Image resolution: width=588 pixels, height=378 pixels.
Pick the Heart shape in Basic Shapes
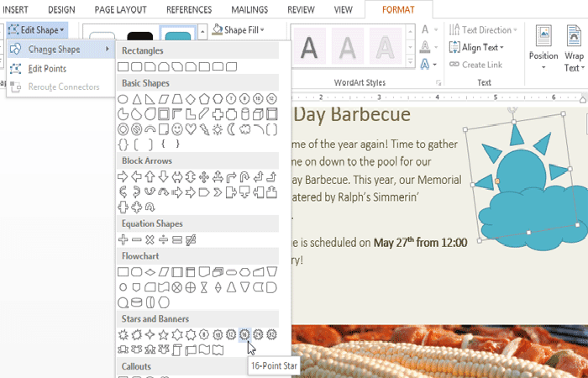(191, 129)
